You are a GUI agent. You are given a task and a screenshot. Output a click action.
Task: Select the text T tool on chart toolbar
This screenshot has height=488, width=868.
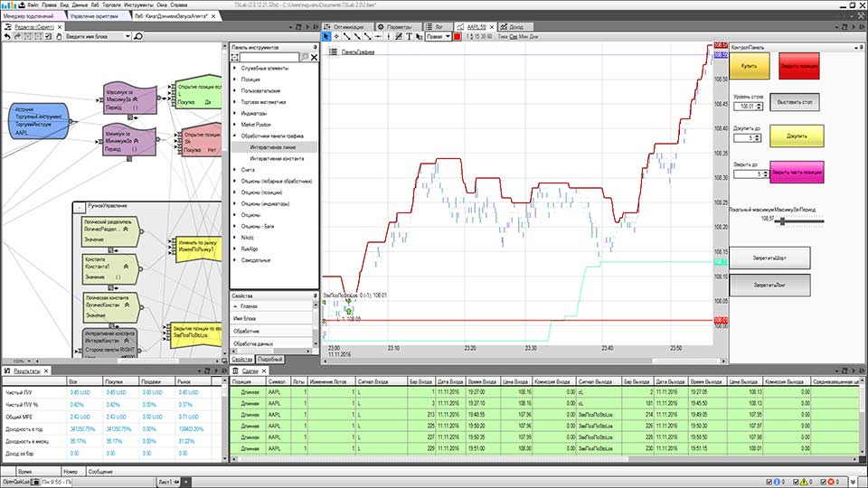(x=409, y=36)
